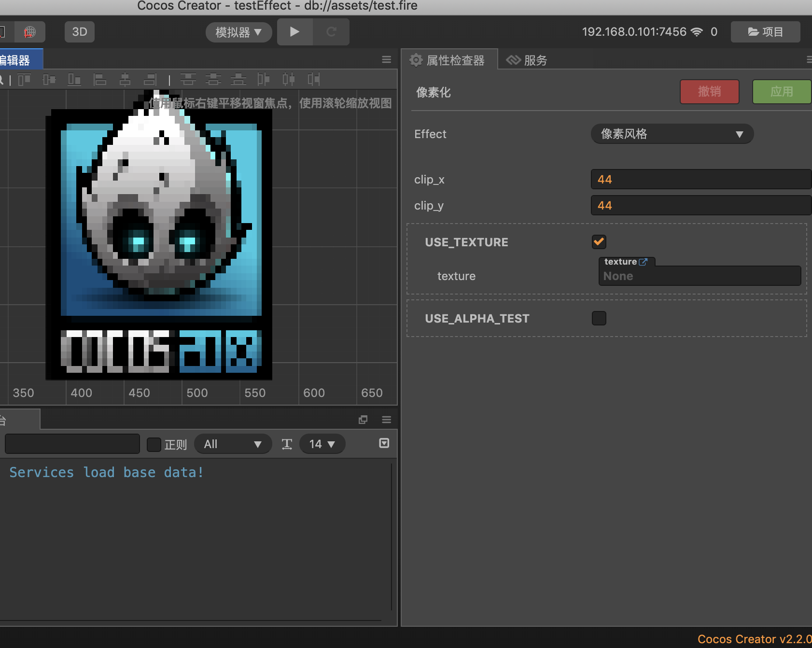Align nodes to horizontal center
Image resolution: width=812 pixels, height=648 pixels.
[125, 79]
